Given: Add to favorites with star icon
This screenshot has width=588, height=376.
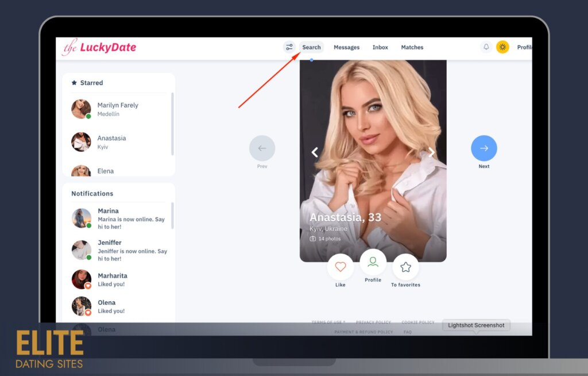Looking at the screenshot, I should click(405, 267).
